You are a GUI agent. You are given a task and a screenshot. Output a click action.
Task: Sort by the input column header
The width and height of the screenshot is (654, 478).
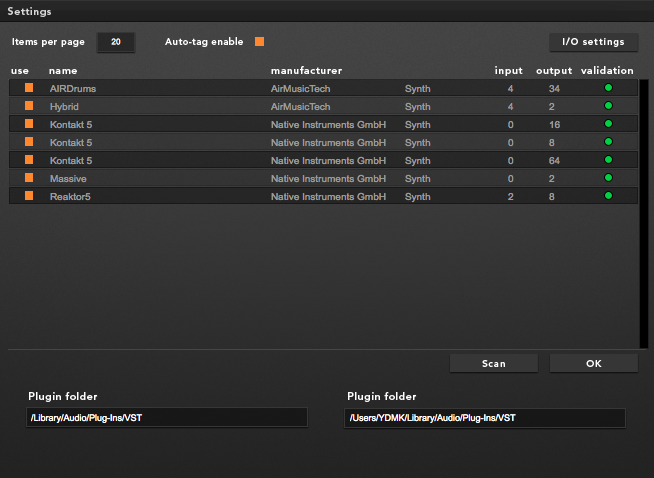(508, 71)
